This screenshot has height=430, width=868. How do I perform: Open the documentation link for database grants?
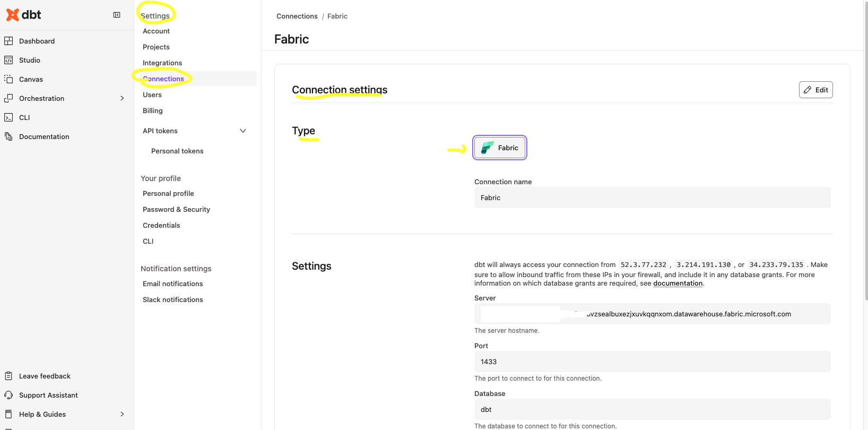[678, 283]
